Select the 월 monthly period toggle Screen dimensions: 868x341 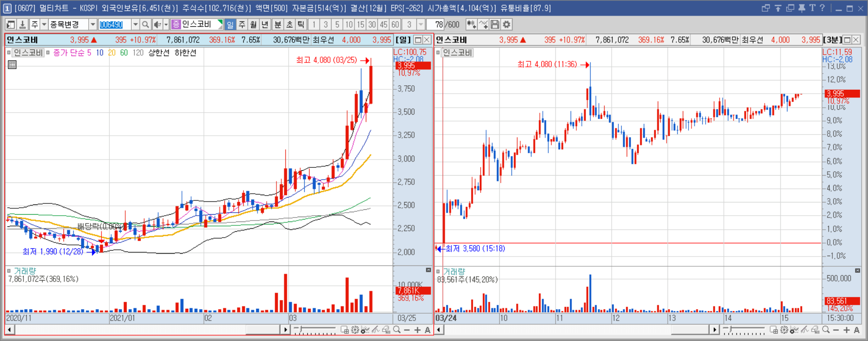point(254,24)
